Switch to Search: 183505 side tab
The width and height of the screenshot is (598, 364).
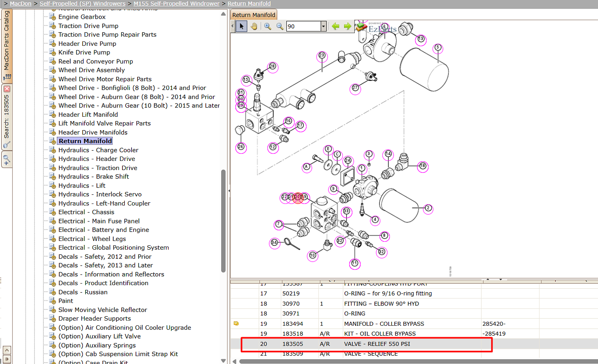[7, 116]
